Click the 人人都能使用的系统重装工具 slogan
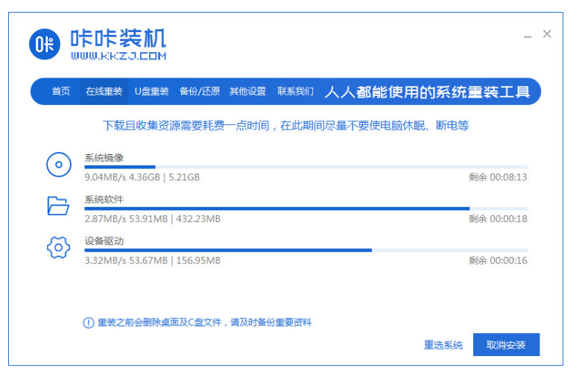Image resolution: width=588 pixels, height=371 pixels. click(x=427, y=92)
